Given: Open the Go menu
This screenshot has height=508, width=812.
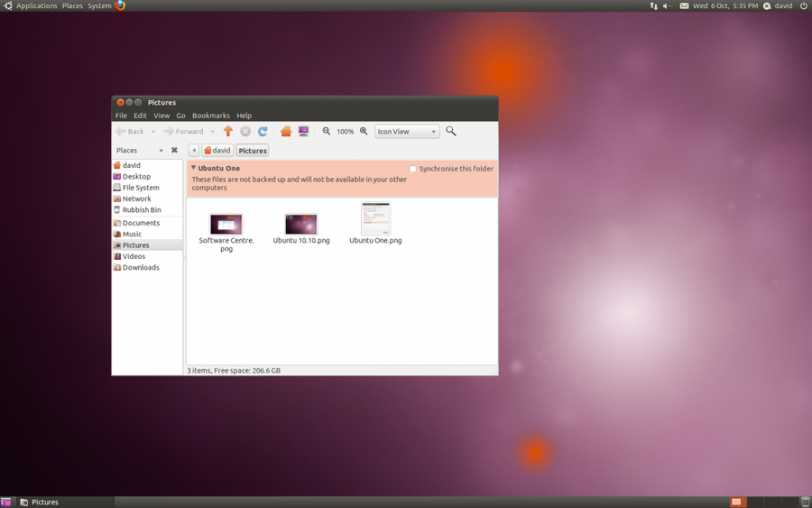Looking at the screenshot, I should pyautogui.click(x=180, y=115).
